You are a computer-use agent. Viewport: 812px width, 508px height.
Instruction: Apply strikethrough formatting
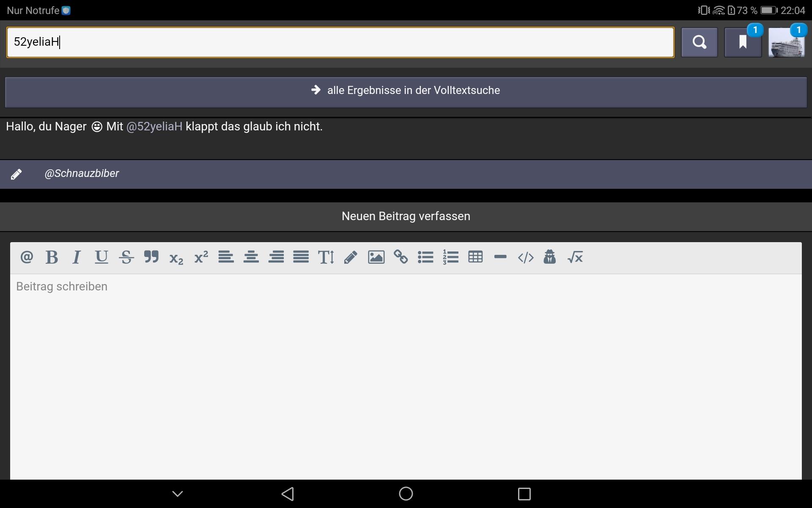click(126, 257)
